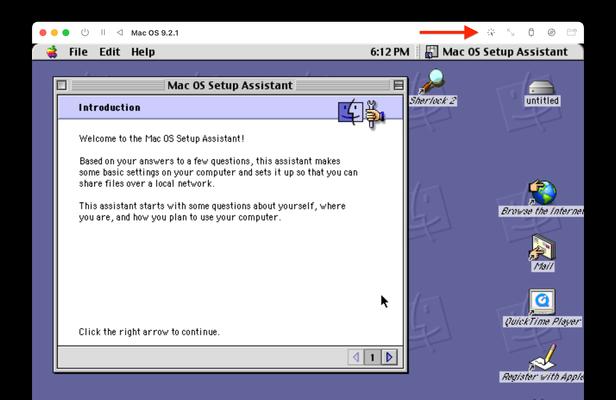Open the Help menu
The width and height of the screenshot is (616, 400).
143,52
